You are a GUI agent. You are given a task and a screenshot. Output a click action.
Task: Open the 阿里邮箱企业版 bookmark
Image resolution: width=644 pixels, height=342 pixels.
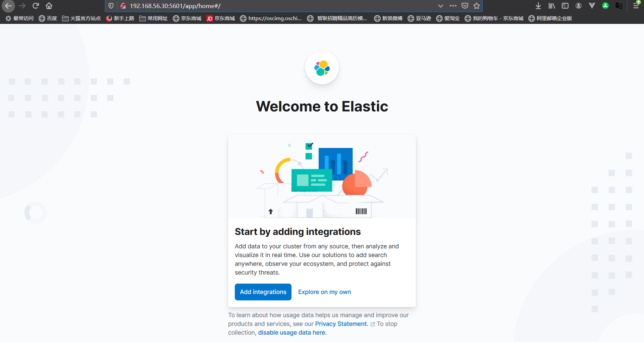pyautogui.click(x=550, y=18)
